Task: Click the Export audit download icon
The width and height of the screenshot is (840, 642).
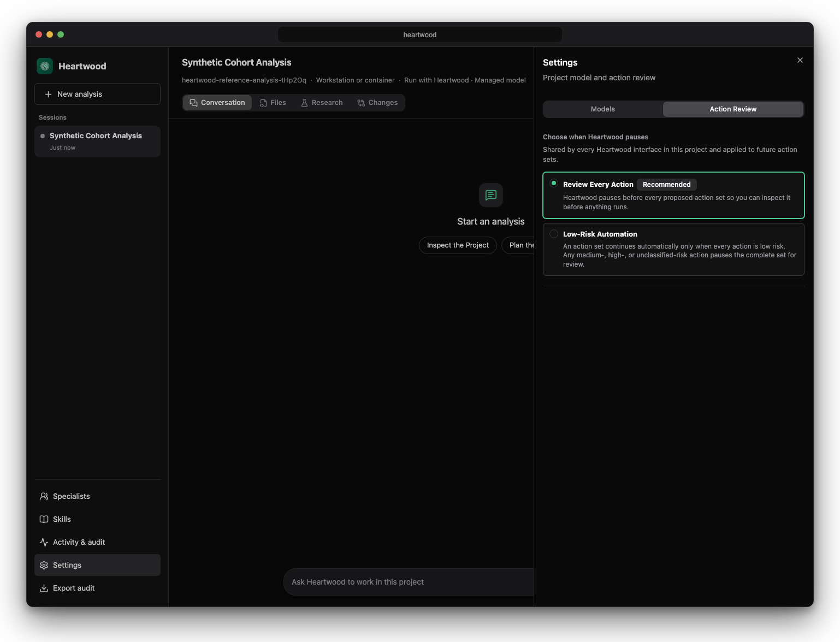Action: (44, 588)
